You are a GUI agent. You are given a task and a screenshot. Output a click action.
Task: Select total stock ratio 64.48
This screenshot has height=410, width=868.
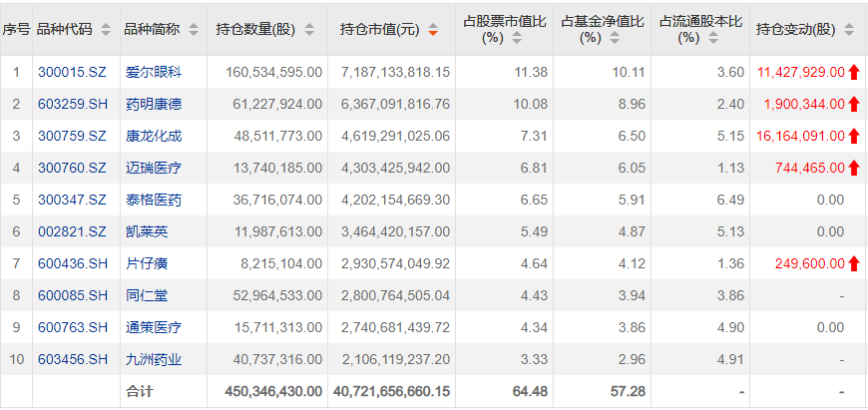tap(531, 392)
